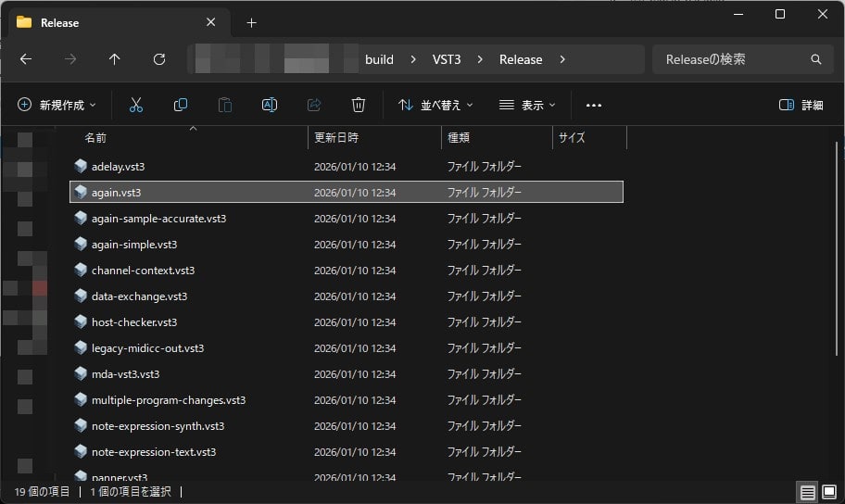This screenshot has width=845, height=504.
Task: Select again-simple.vst3
Action: [x=347, y=245]
